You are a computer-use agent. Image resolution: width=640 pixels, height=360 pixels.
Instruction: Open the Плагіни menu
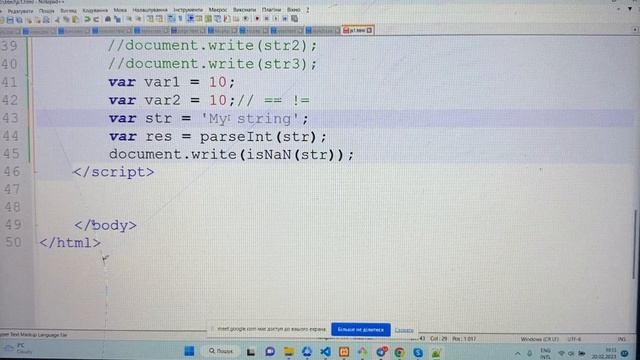(x=271, y=10)
